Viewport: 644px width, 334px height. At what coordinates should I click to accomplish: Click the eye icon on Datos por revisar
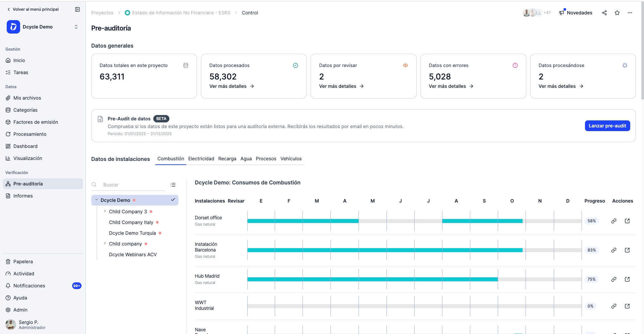(x=406, y=65)
